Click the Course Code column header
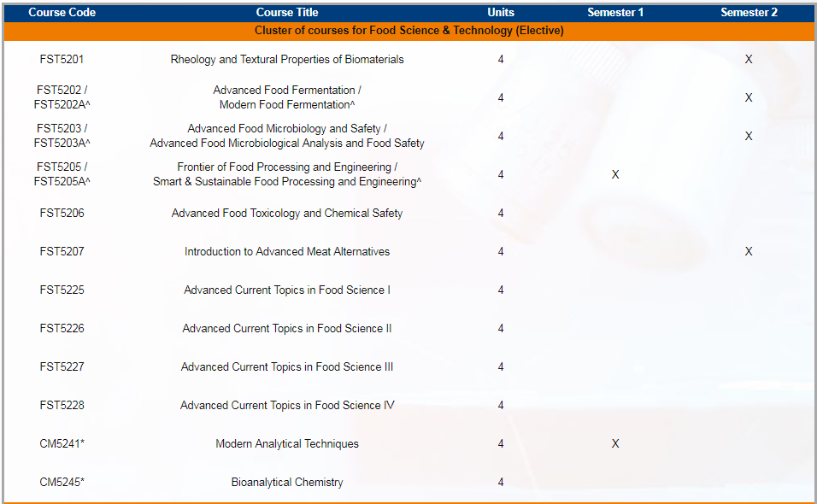This screenshot has width=817, height=504. 62,13
